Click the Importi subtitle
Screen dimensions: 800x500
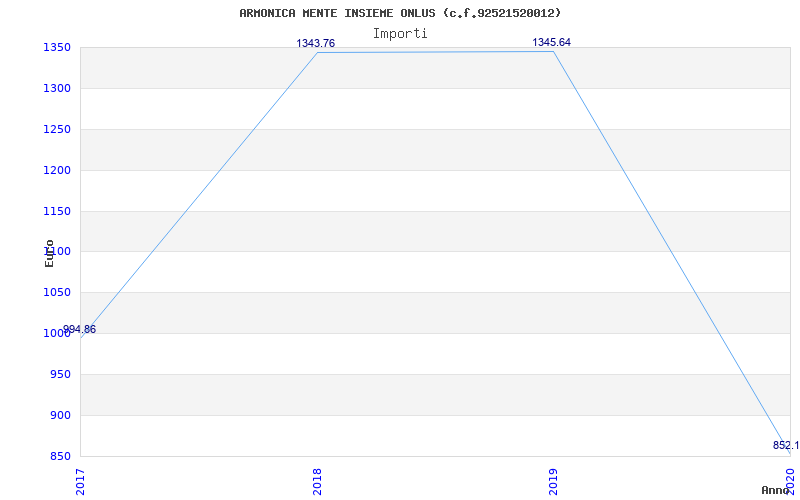coord(399,34)
